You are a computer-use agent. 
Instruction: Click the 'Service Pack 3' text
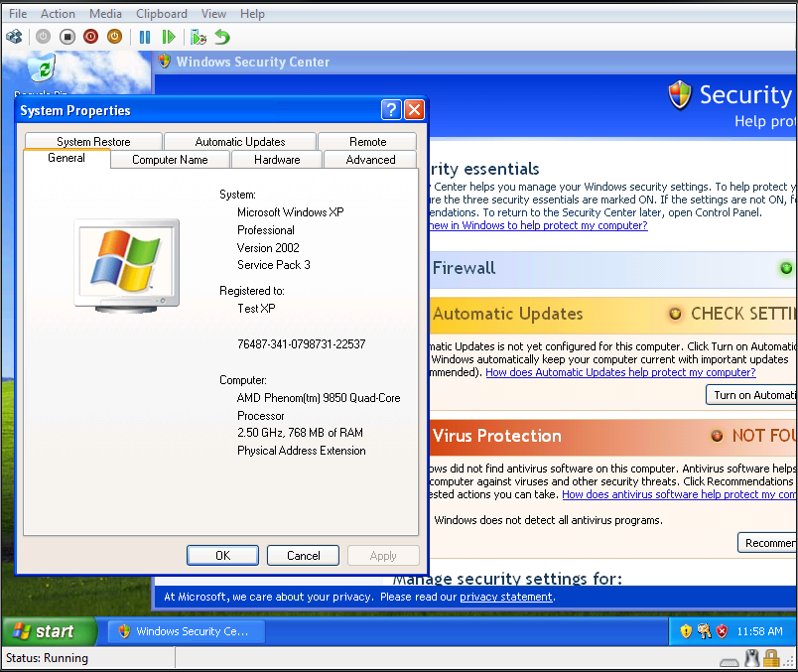(273, 265)
